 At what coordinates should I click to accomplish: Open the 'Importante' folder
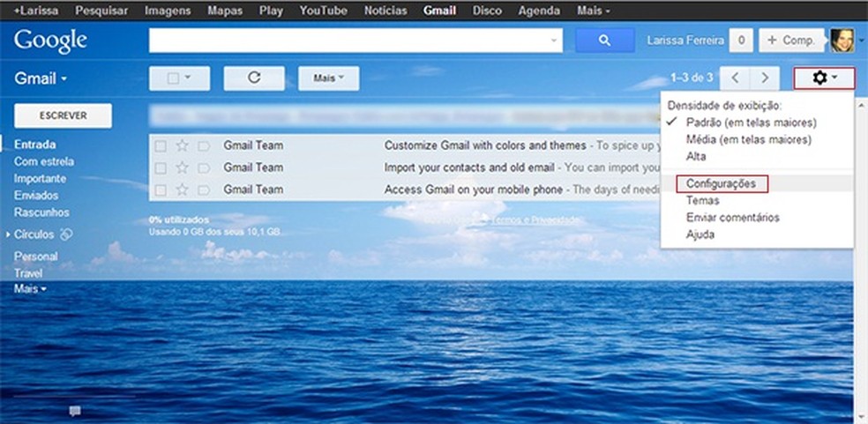tap(40, 179)
